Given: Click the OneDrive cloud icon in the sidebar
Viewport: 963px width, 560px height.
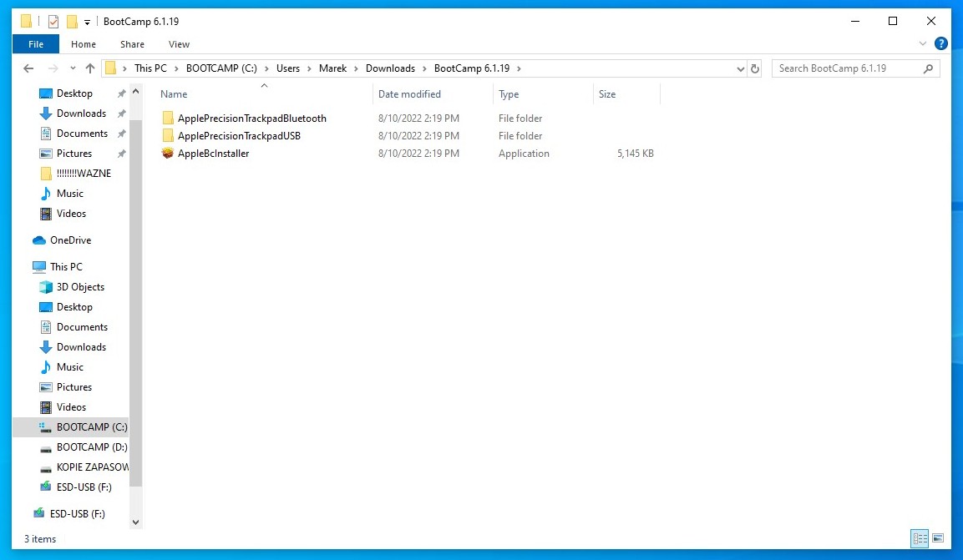Looking at the screenshot, I should (x=39, y=240).
